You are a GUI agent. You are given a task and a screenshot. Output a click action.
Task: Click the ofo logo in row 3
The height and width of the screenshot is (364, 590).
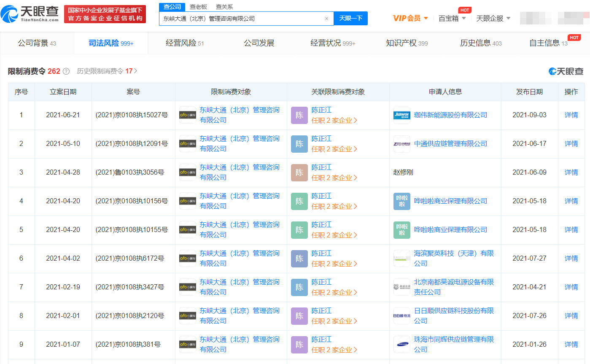tap(188, 173)
